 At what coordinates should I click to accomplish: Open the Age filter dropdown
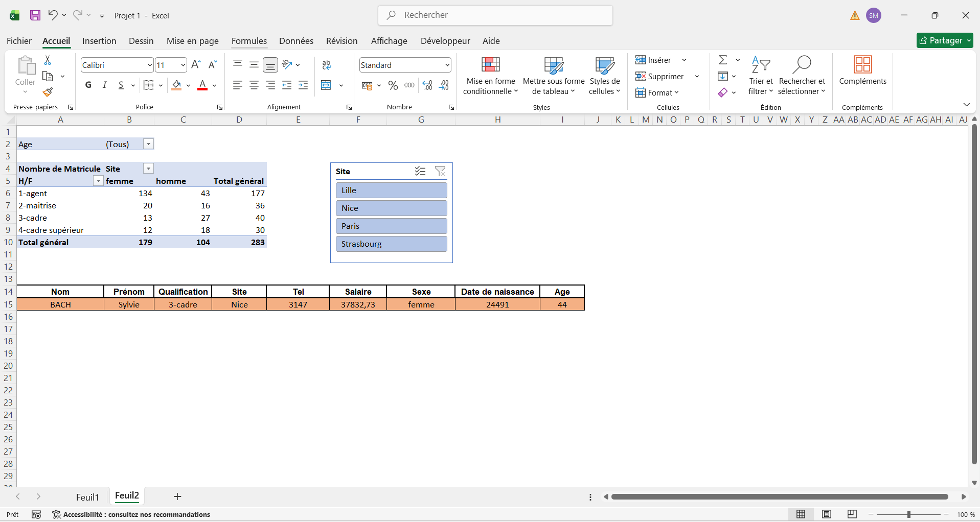click(x=148, y=144)
